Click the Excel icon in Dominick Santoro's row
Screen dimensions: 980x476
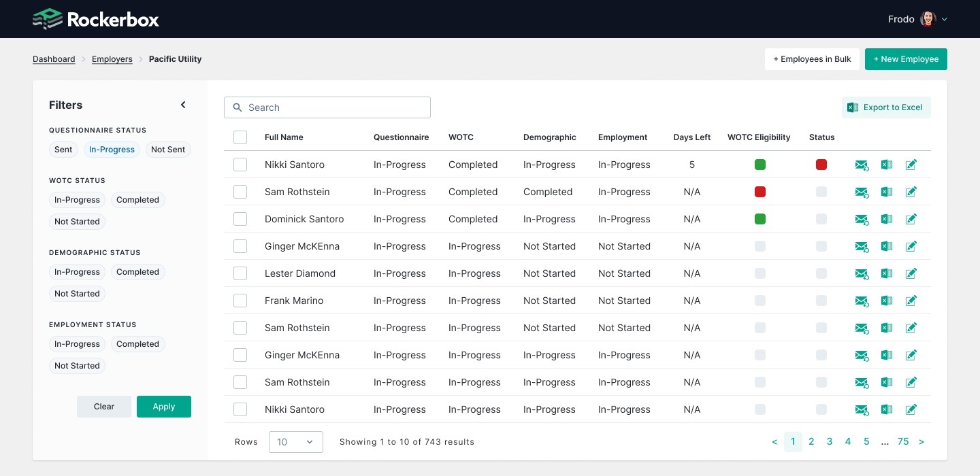coord(887,219)
